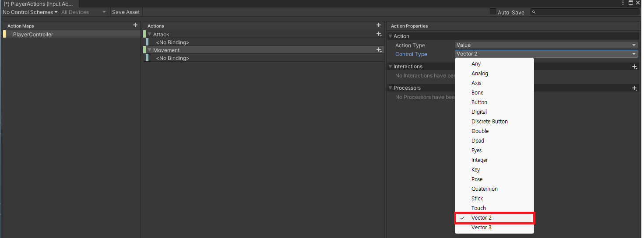Add an interaction with plus icon
The height and width of the screenshot is (238, 644).
click(634, 66)
